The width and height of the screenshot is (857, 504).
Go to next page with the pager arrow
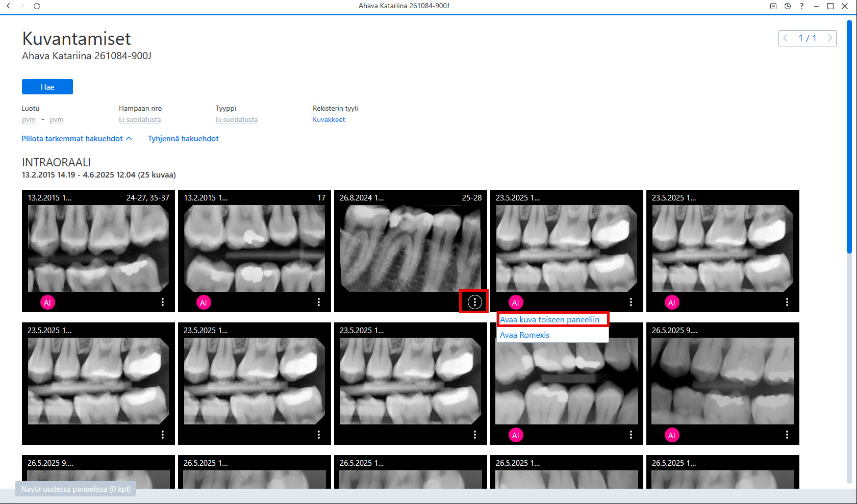[x=829, y=38]
